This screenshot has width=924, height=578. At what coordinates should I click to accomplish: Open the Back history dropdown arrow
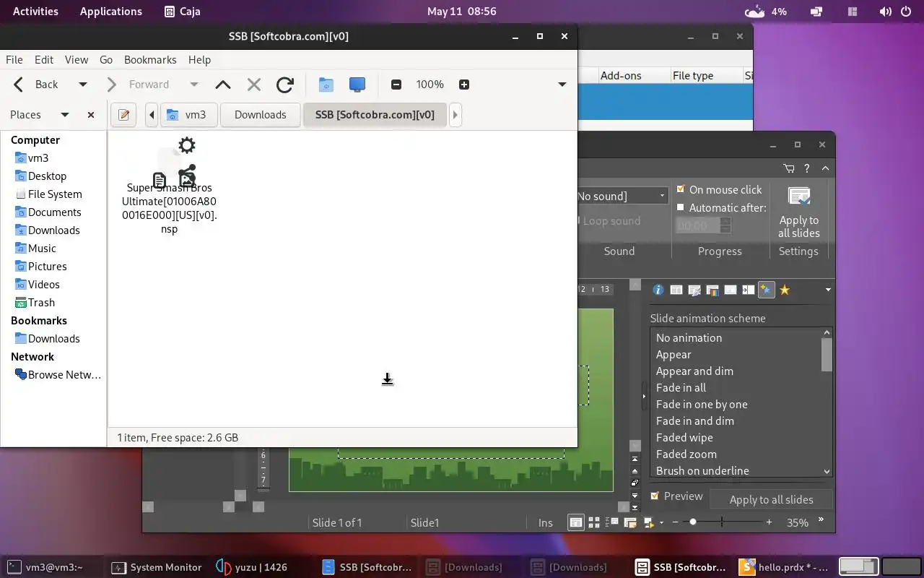tap(83, 85)
